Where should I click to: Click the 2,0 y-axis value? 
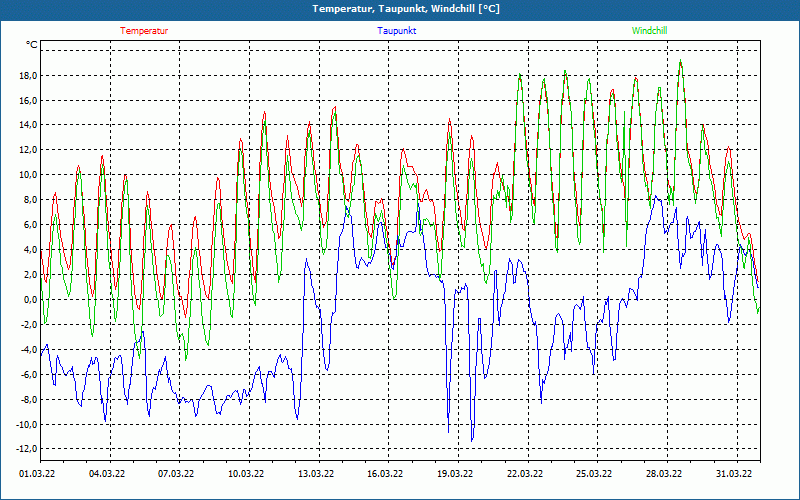coord(30,274)
